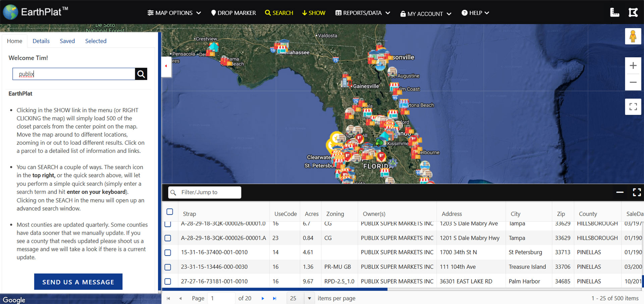Open items per page dropdown
The image size is (644, 304).
click(309, 298)
